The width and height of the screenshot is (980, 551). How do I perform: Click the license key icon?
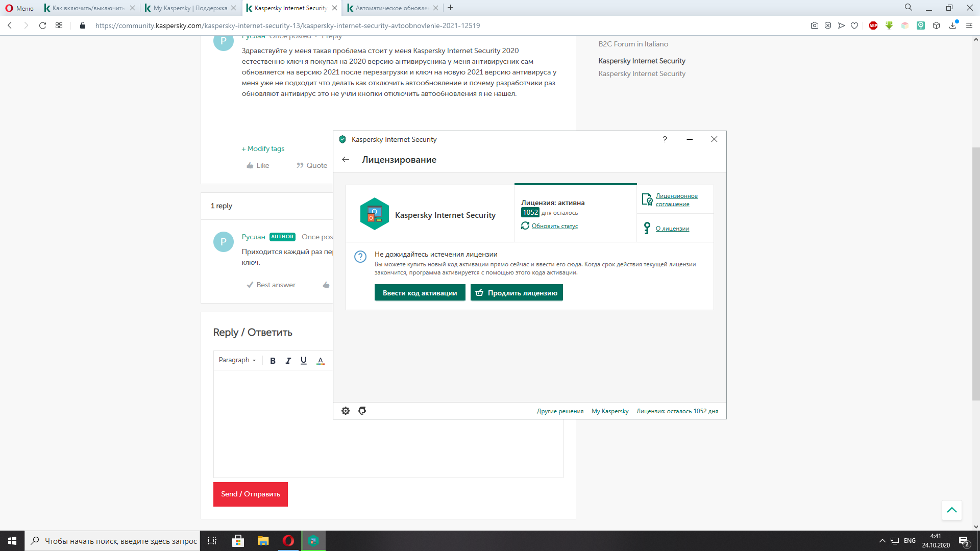point(647,228)
